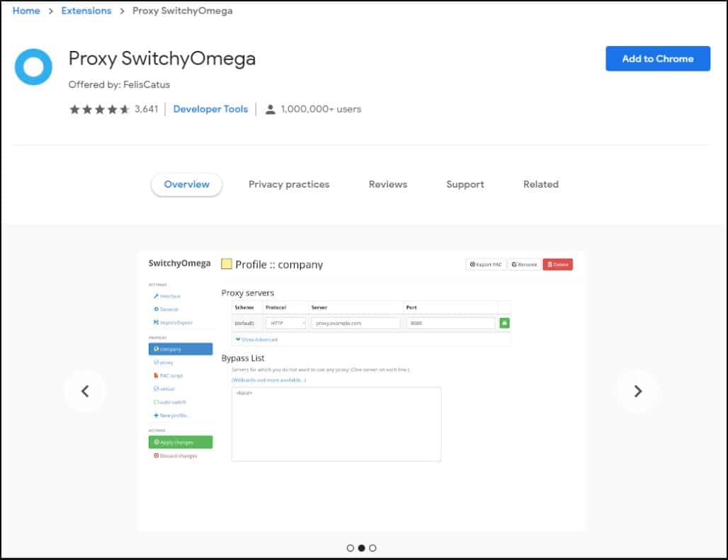Screen dimensions: 728x560
Task: Open the HTTP protocol dropdown
Action: point(285,323)
